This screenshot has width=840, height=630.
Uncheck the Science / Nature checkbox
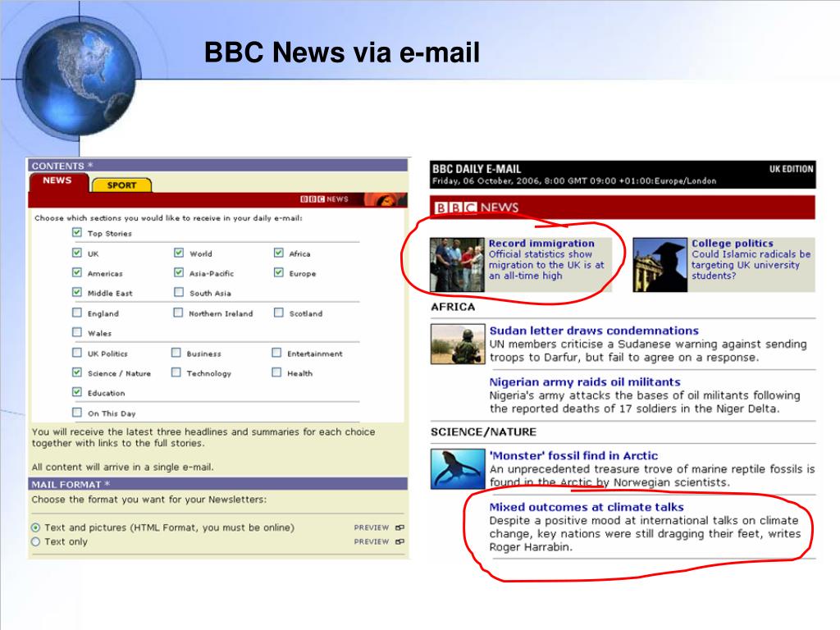point(77,372)
